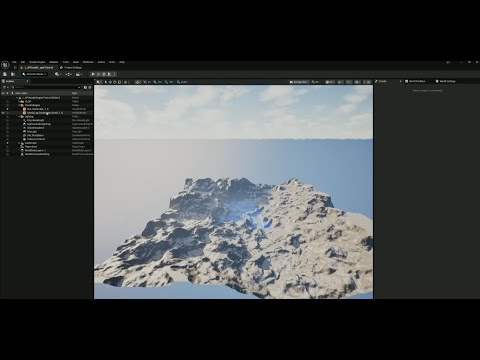Switch to the World Settings tab
Screen dimensions: 480x360
445,81
